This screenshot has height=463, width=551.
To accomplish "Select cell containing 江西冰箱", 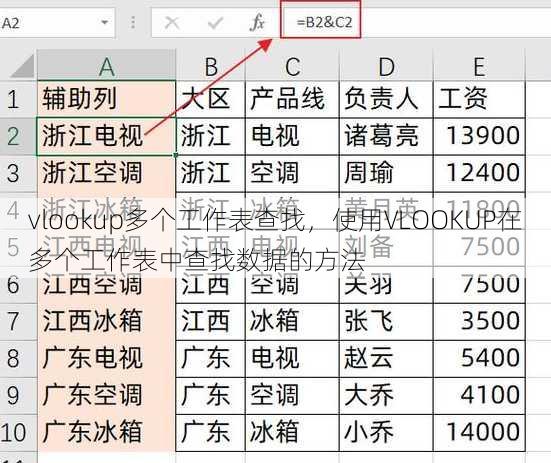I will [106, 321].
